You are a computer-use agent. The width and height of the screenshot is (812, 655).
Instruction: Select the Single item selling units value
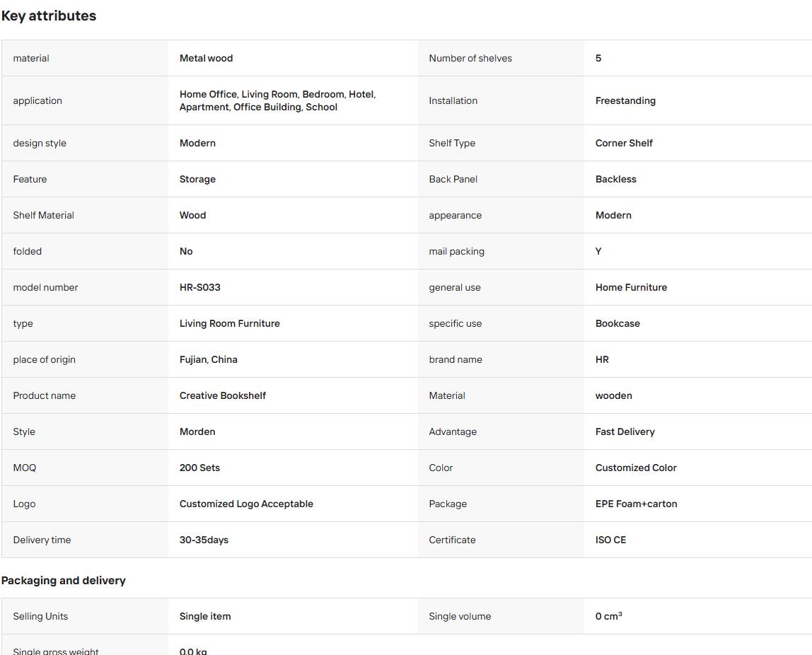click(205, 616)
